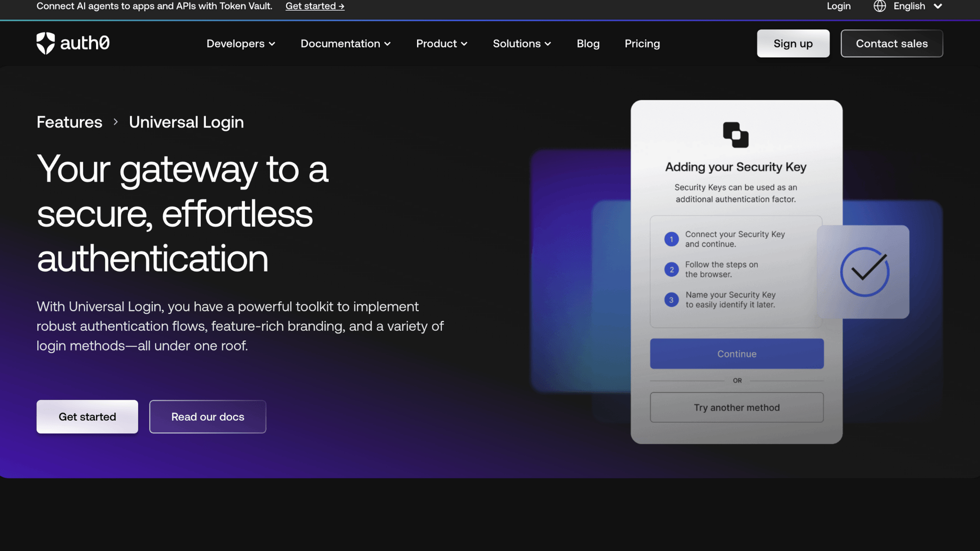Click the banner Get started link
Viewport: 980px width, 551px height.
point(315,6)
